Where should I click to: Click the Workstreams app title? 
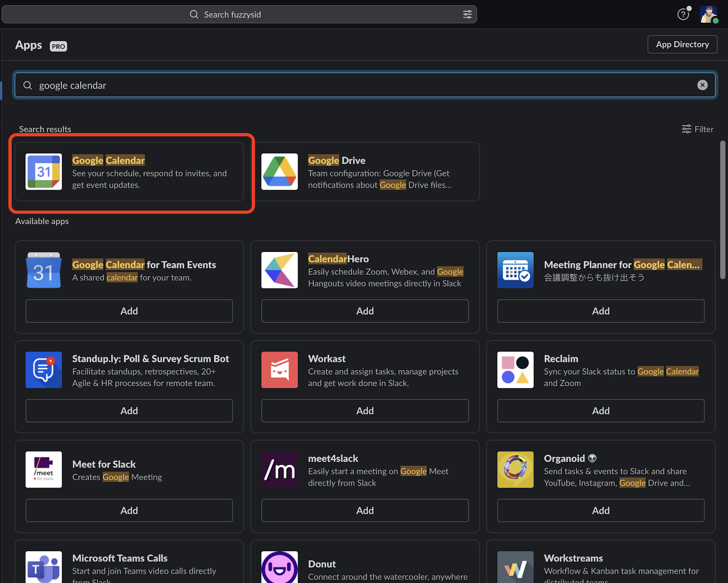point(573,558)
